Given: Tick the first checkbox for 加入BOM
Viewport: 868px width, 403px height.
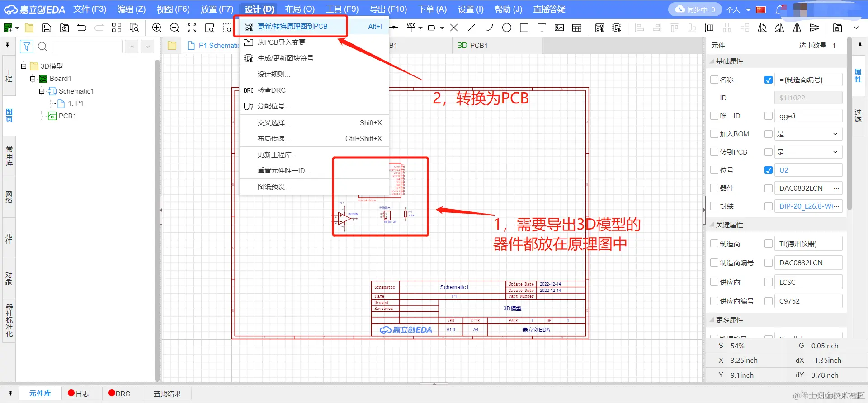Looking at the screenshot, I should point(714,134).
